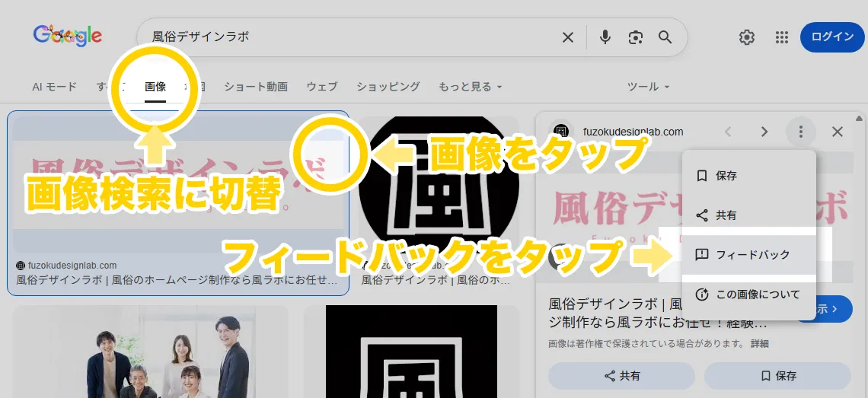
Task: Clear the search box text
Action: click(568, 37)
